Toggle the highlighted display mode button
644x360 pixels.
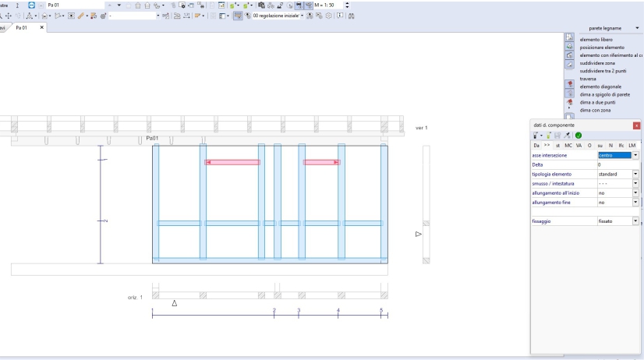(238, 16)
